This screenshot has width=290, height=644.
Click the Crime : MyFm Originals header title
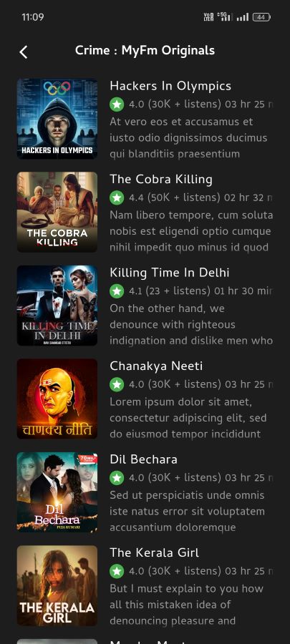coord(145,51)
